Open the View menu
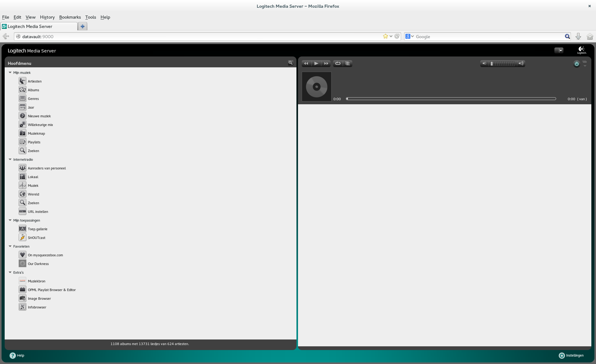This screenshot has width=596, height=364. [x=30, y=17]
